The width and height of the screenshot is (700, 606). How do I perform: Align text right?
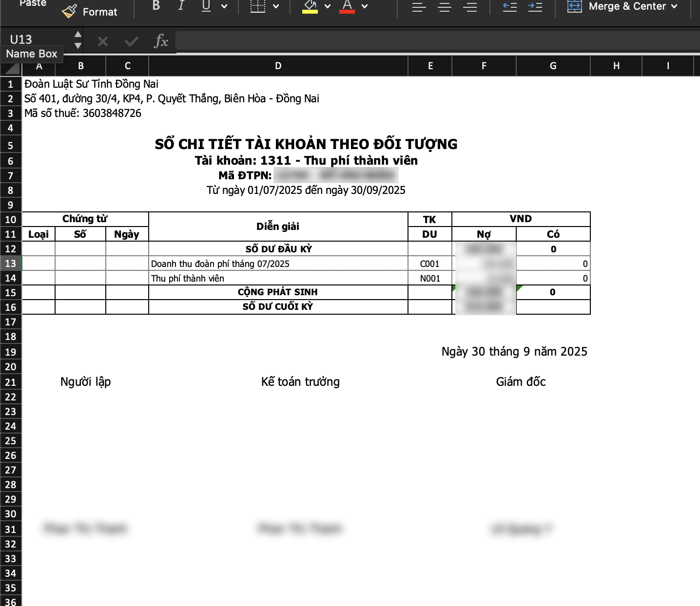point(470,7)
